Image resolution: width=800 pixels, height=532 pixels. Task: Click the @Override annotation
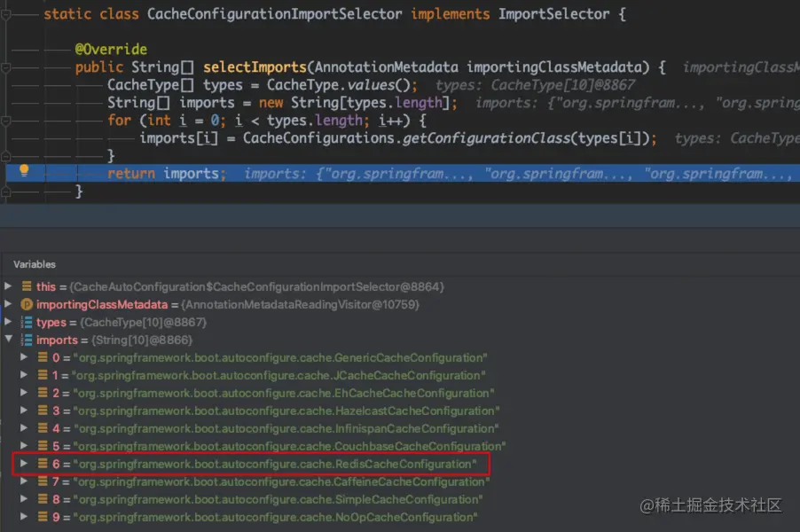pos(111,50)
